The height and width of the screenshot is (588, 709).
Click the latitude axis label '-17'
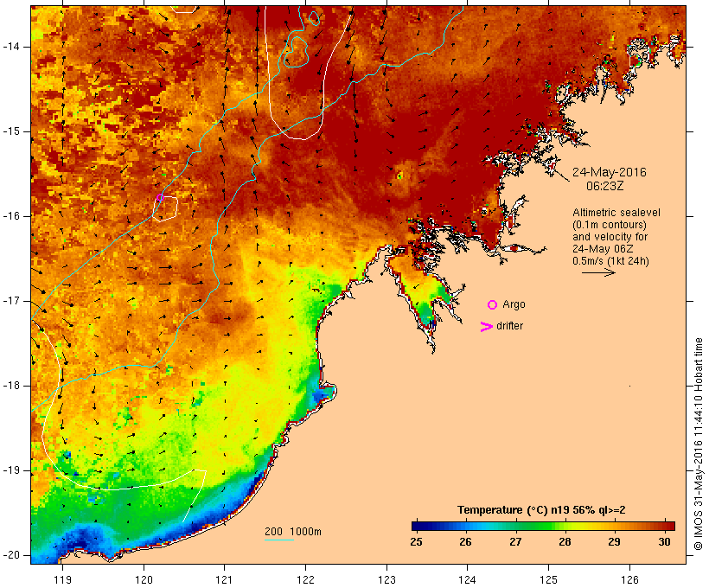[11, 301]
